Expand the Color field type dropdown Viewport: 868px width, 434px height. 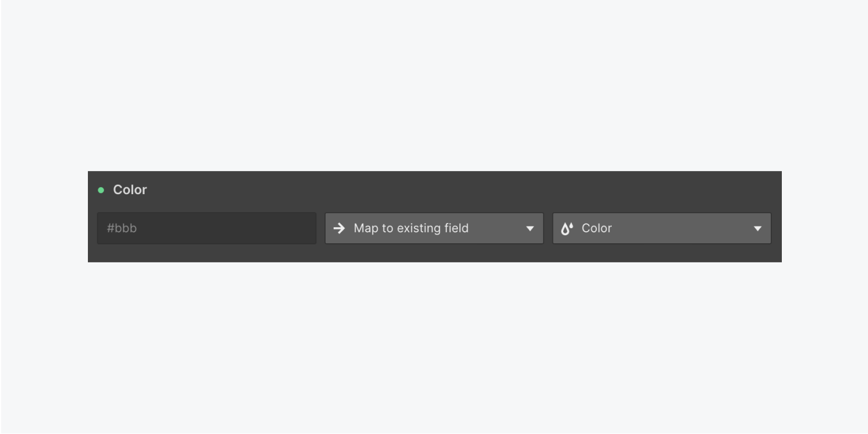pos(662,228)
